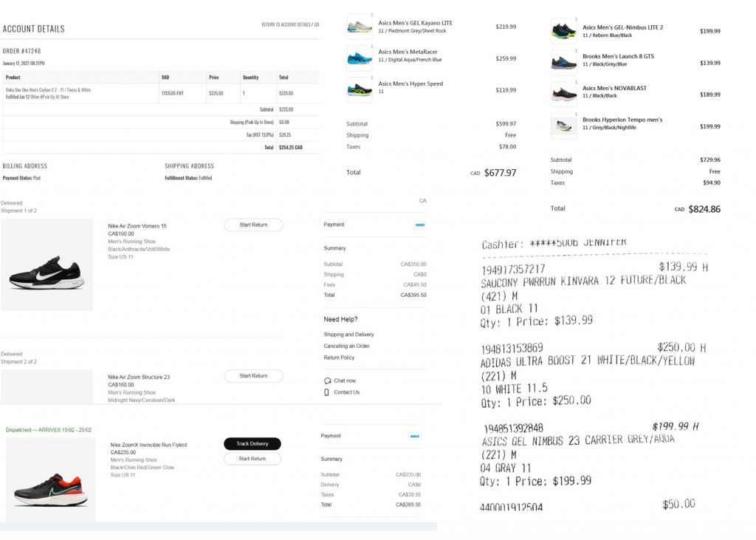Image resolution: width=756 pixels, height=540 pixels.
Task: Click the CA$395.50 summary total
Action: pyautogui.click(x=415, y=295)
